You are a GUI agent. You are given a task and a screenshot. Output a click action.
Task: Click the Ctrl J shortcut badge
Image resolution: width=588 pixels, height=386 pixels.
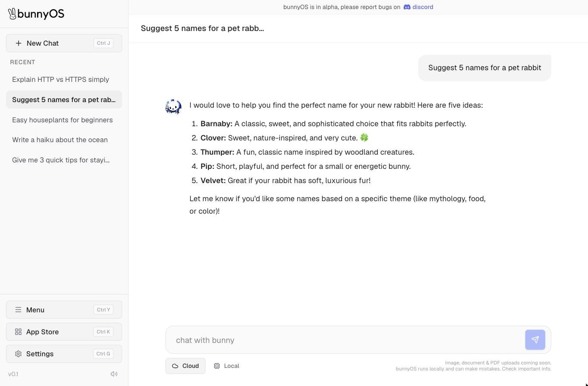(x=103, y=43)
